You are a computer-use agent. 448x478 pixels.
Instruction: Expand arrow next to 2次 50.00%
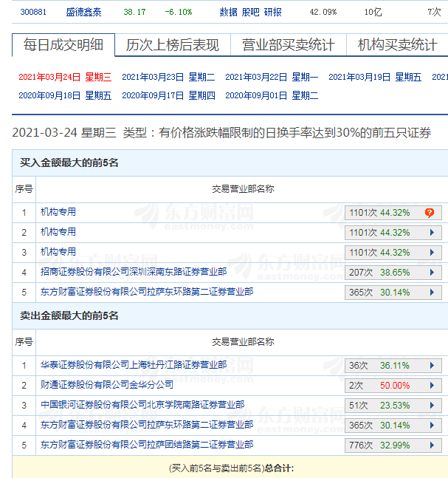click(432, 386)
